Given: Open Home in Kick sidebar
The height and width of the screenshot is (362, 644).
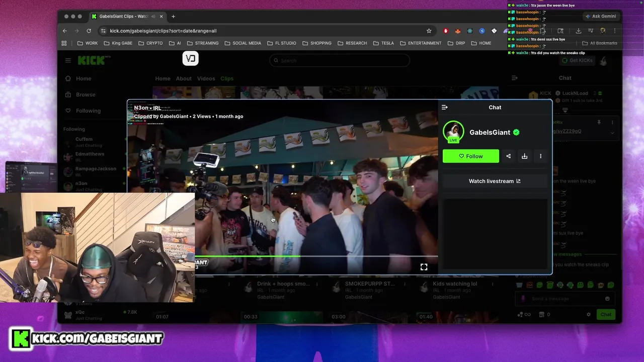Looking at the screenshot, I should 78,78.
